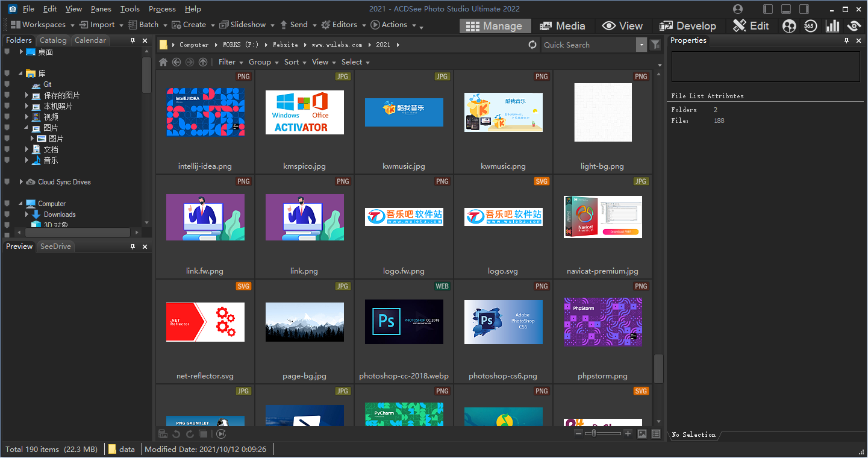The width and height of the screenshot is (868, 458).
Task: Open the 365 mode icon
Action: 810,26
